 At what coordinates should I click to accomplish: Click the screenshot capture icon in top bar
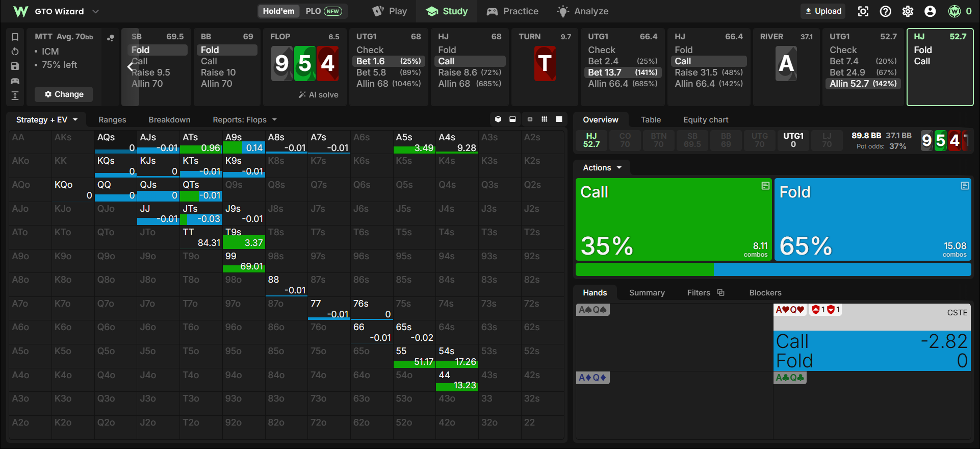pos(863,11)
